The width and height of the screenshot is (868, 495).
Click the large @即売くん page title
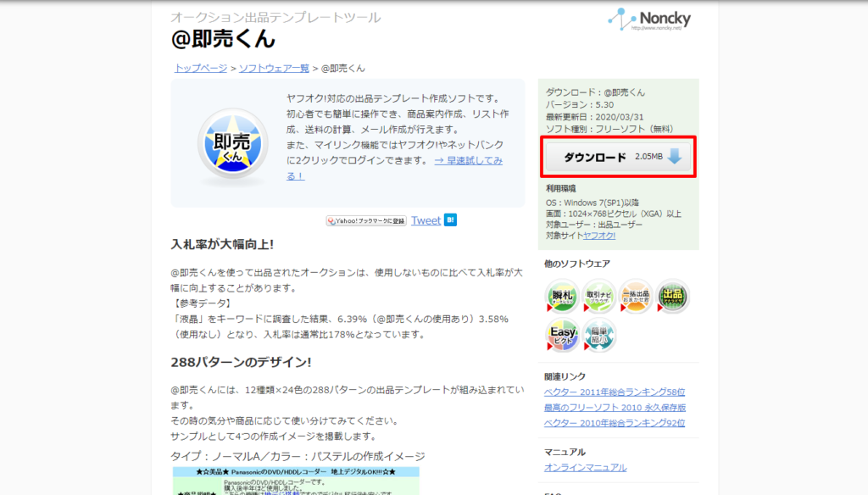point(223,39)
